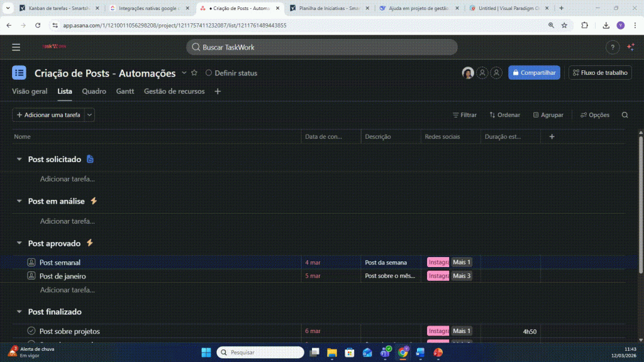Click the blue Compartilhar button
644x362 pixels.
point(534,73)
